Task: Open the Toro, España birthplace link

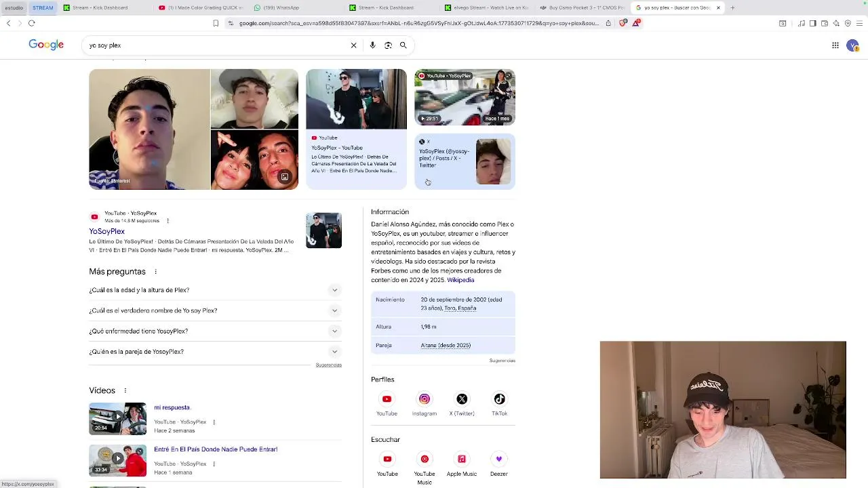Action: coord(460,308)
